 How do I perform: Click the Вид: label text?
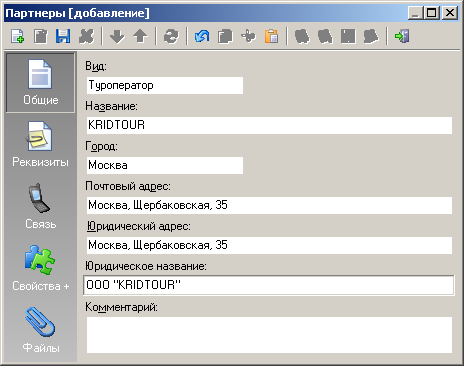[x=96, y=66]
